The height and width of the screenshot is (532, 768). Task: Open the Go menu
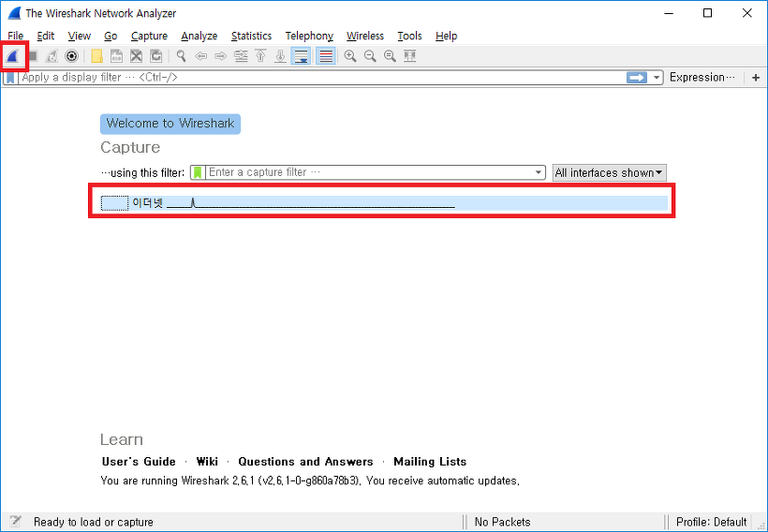pyautogui.click(x=111, y=36)
